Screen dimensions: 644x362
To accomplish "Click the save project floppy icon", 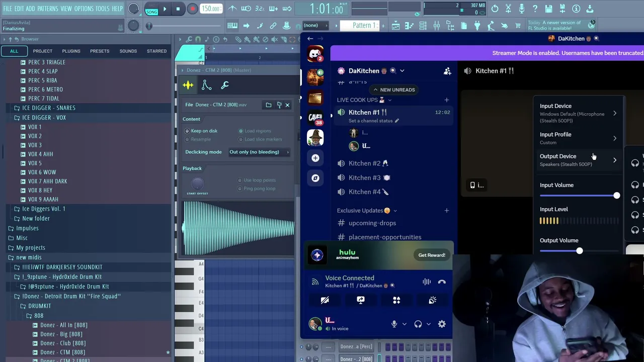I will pyautogui.click(x=549, y=9).
